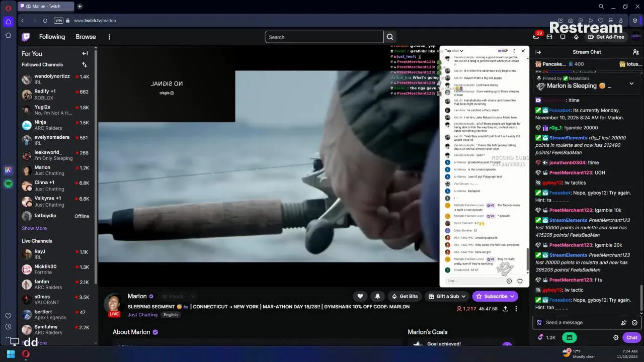Open the green channel points rewards button
Image resolution: width=644 pixels, height=362 pixels.
[569, 337]
